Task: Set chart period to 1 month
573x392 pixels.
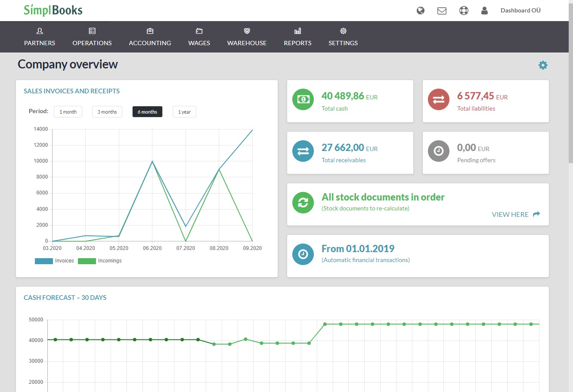Action: point(68,112)
